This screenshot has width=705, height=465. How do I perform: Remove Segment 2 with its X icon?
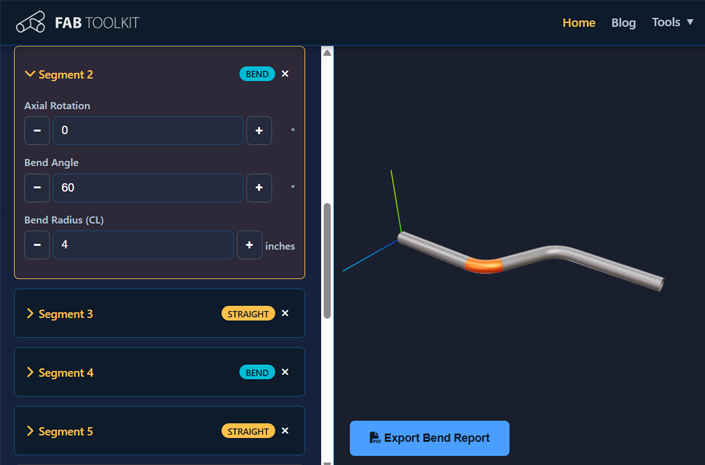click(x=285, y=74)
